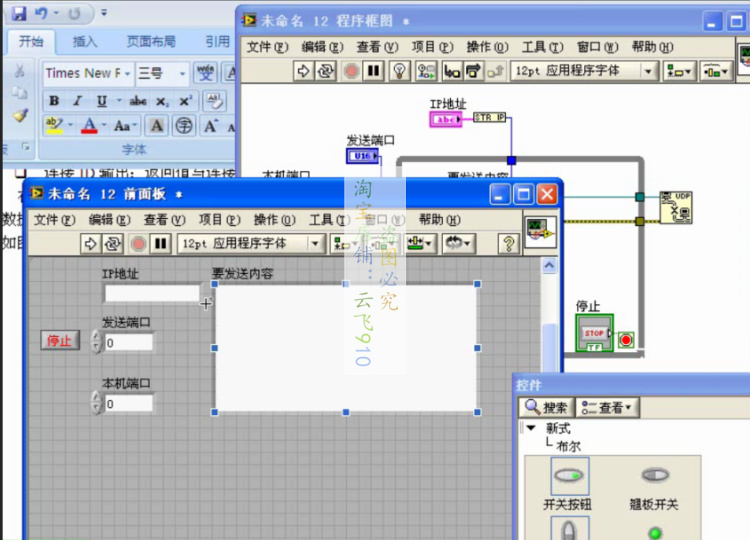Viewport: 750px width, 540px height.
Task: Toggle Bold in Word ribbon
Action: tap(54, 101)
